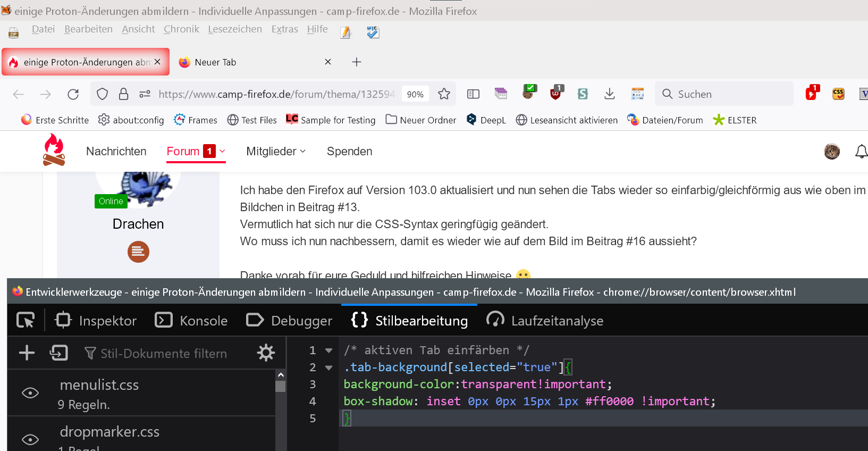Open the Lesezeichen menu
Screen dimensions: 868x451
click(235, 29)
